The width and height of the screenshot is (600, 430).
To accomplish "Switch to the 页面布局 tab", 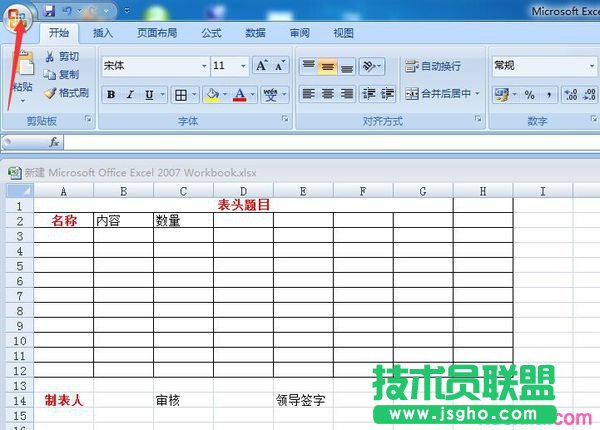I will tap(157, 33).
